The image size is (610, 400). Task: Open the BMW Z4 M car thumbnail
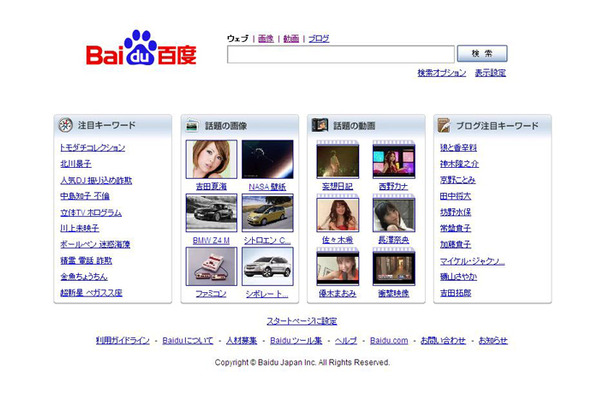coord(211,213)
